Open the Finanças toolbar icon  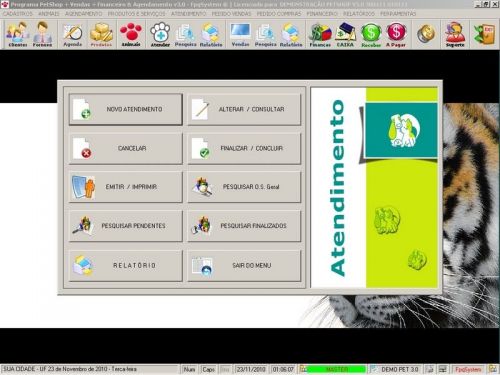[x=320, y=34]
